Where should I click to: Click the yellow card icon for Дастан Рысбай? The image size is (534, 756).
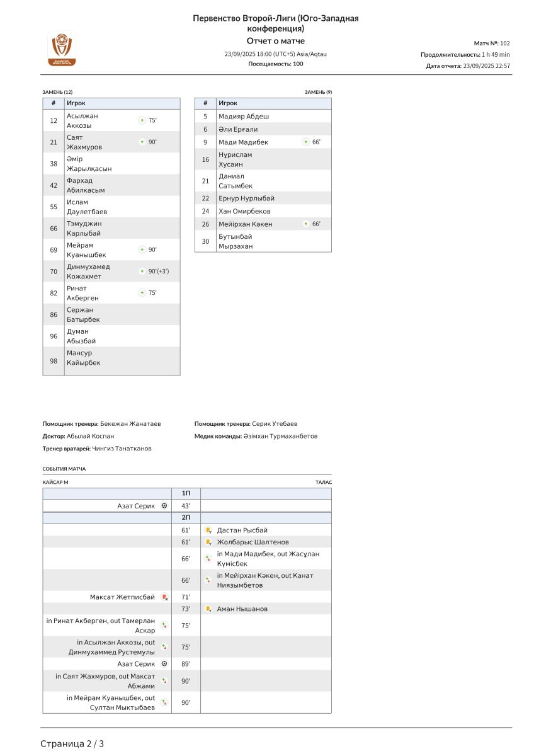(x=208, y=530)
